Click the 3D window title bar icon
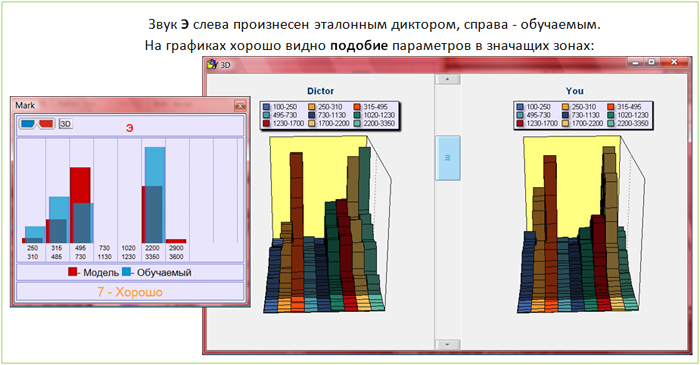 click(x=212, y=64)
